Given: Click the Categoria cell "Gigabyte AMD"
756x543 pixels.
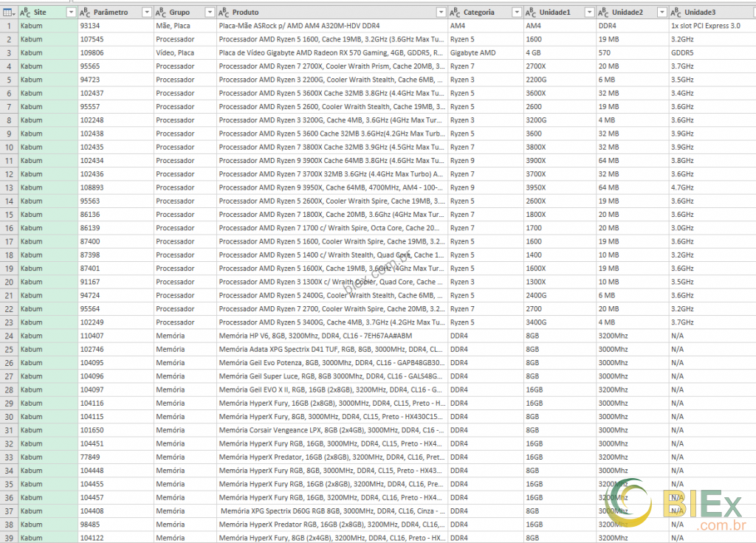Looking at the screenshot, I should 486,52.
